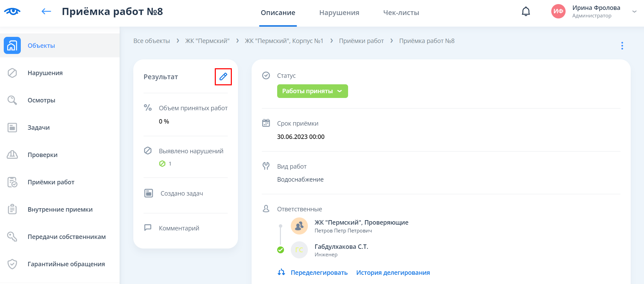This screenshot has height=284, width=644.
Task: Switch to the Нарушения tab
Action: [x=339, y=13]
